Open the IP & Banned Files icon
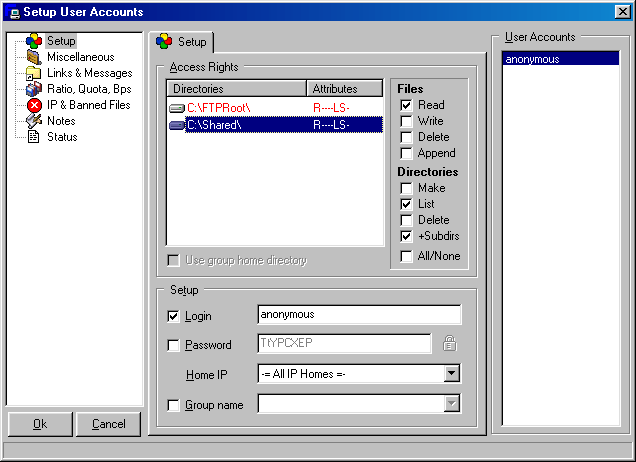This screenshot has width=636, height=462. tap(34, 105)
